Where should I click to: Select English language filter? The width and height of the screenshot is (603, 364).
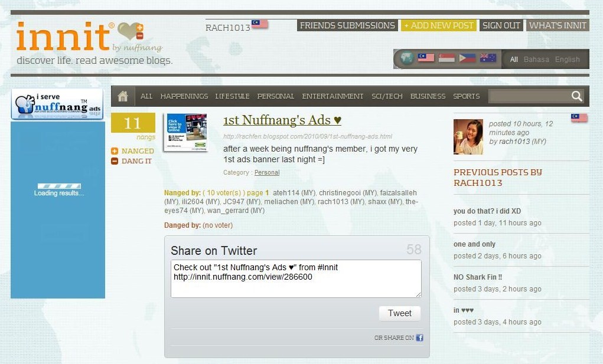pyautogui.click(x=567, y=60)
